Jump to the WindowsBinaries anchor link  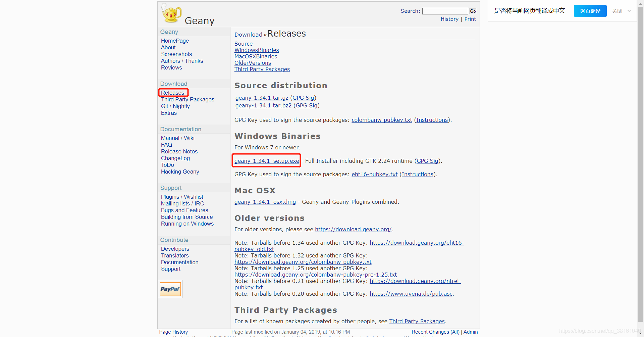[257, 50]
